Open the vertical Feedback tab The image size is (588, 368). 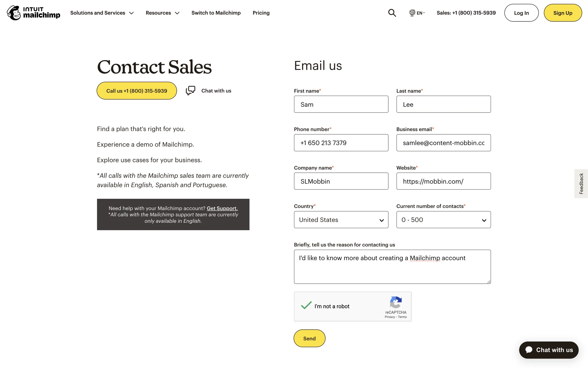(581, 183)
